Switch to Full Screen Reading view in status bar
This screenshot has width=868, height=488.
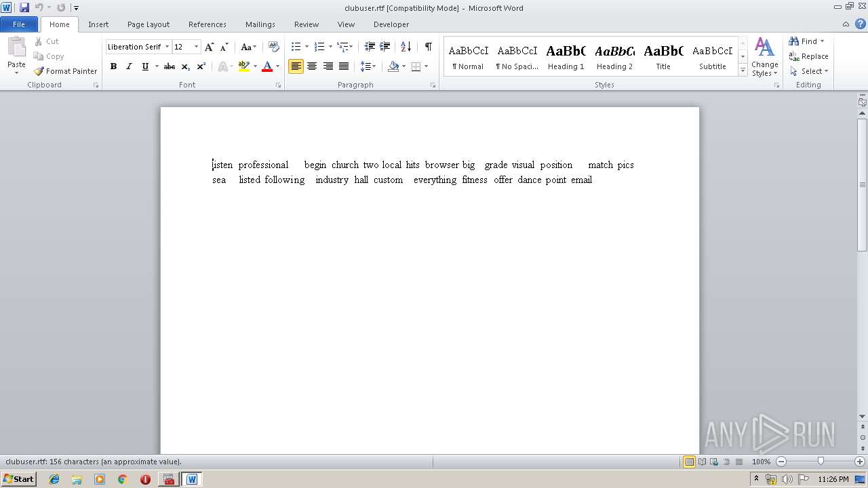702,462
